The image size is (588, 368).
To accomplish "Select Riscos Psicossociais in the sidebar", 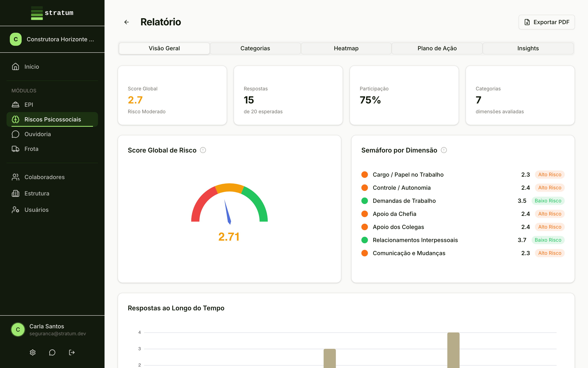I will coord(52,119).
